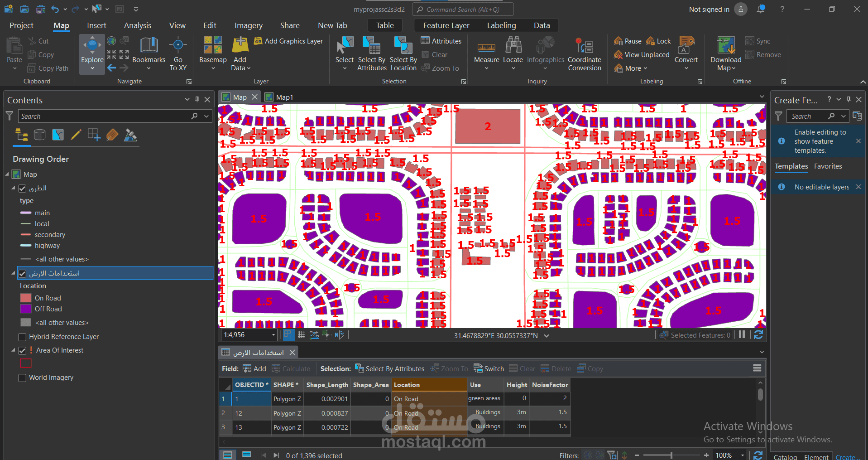The height and width of the screenshot is (460, 868).
Task: Click the On Road color swatch
Action: pos(25,298)
